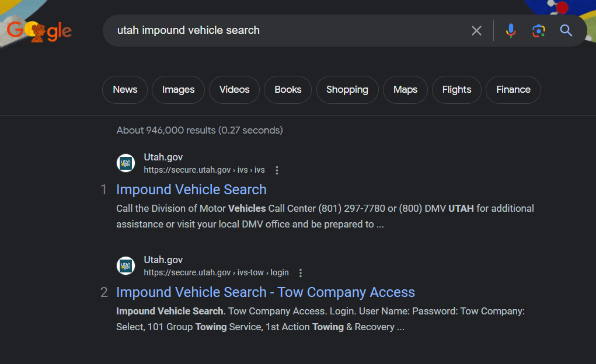The image size is (596, 364).
Task: Clear the search query with the X
Action: coord(476,31)
